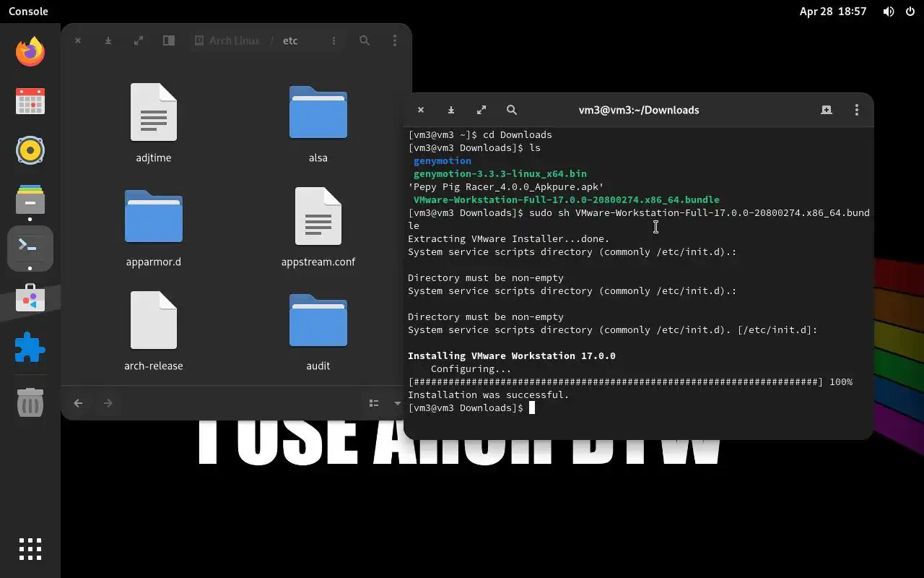The width and height of the screenshot is (924, 578).
Task: Select the apparmor.d folder
Action: point(154,227)
